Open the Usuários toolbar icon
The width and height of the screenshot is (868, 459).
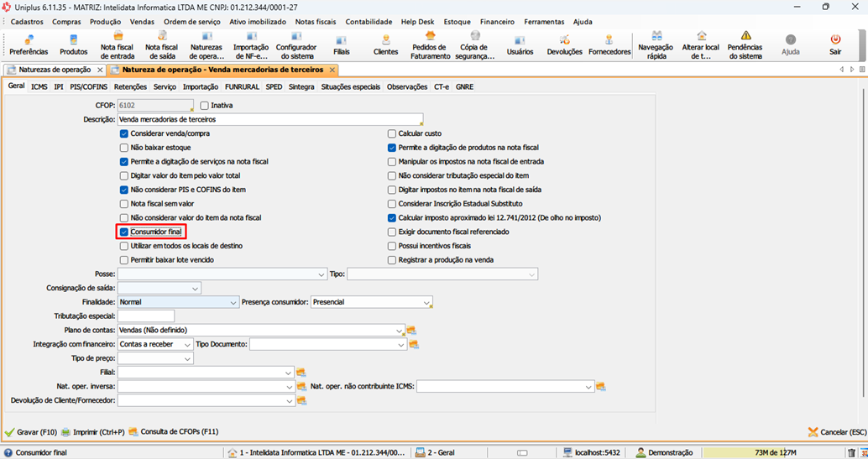point(520,45)
